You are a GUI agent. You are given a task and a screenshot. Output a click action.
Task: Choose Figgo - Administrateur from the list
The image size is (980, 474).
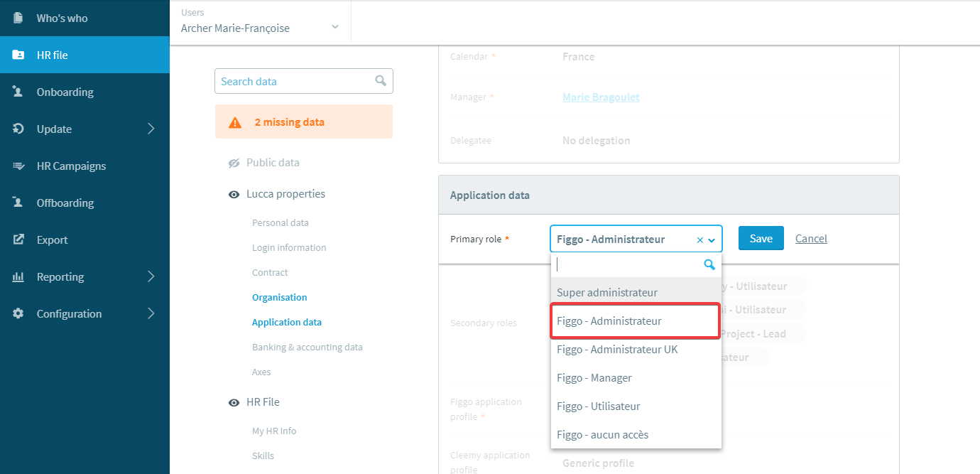tap(636, 321)
